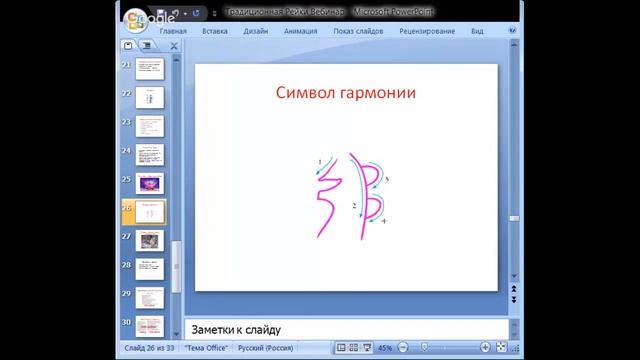Select slide 25 thumbnail with purple image

coord(150,183)
